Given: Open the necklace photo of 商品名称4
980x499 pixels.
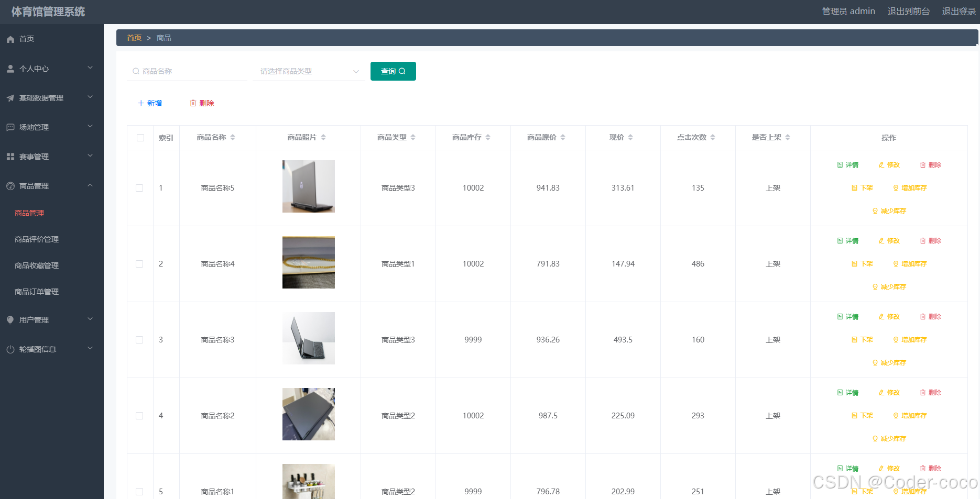Looking at the screenshot, I should [x=309, y=262].
